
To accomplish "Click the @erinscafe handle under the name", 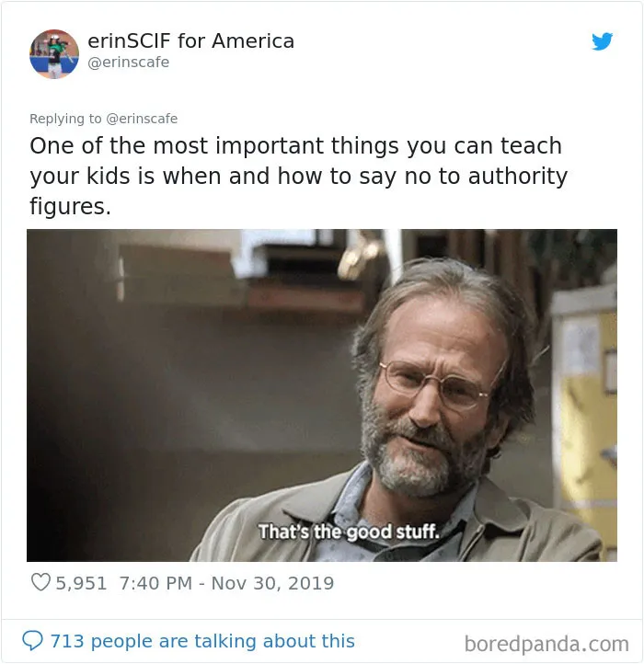I will [x=129, y=63].
